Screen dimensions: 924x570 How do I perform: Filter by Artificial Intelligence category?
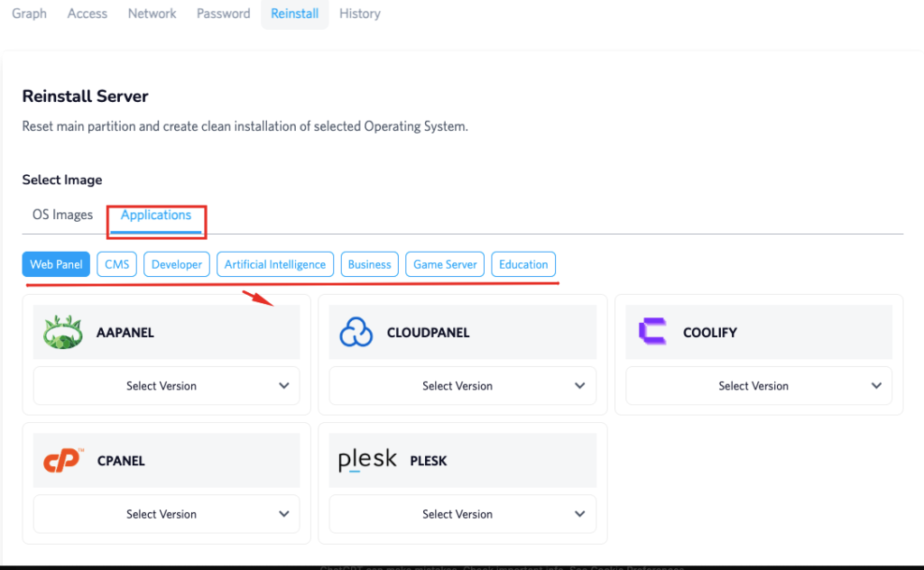(274, 264)
